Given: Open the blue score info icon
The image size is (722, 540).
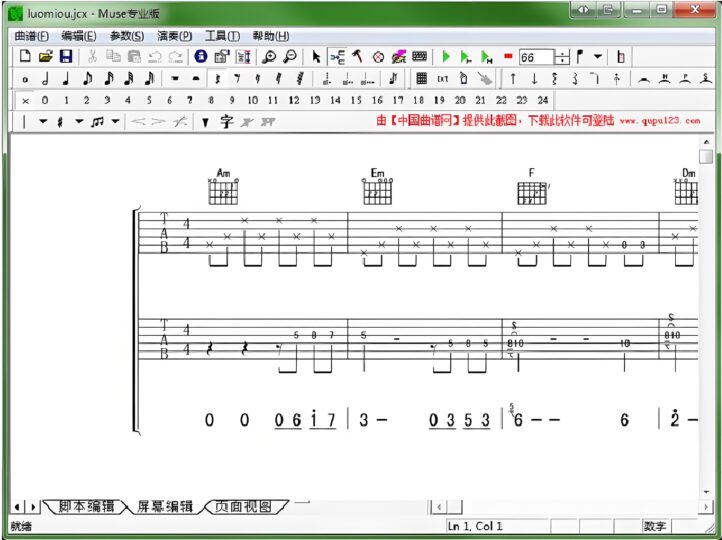Looking at the screenshot, I should [x=200, y=57].
